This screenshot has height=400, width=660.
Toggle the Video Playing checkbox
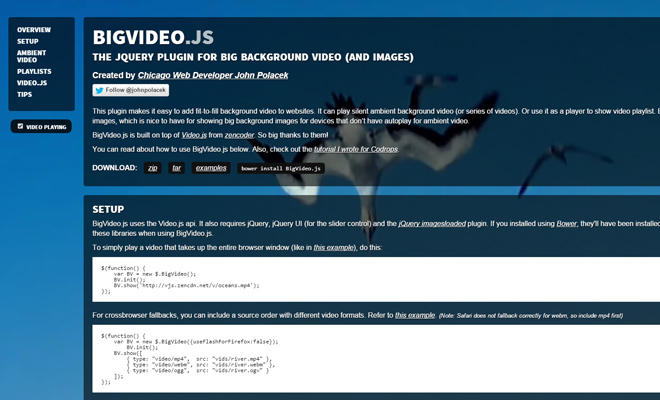pos(20,126)
